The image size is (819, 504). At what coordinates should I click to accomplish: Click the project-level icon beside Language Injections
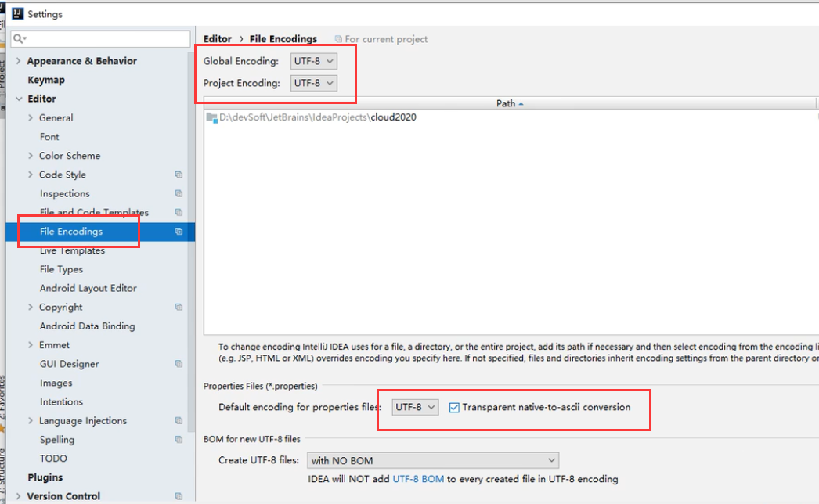pos(179,420)
